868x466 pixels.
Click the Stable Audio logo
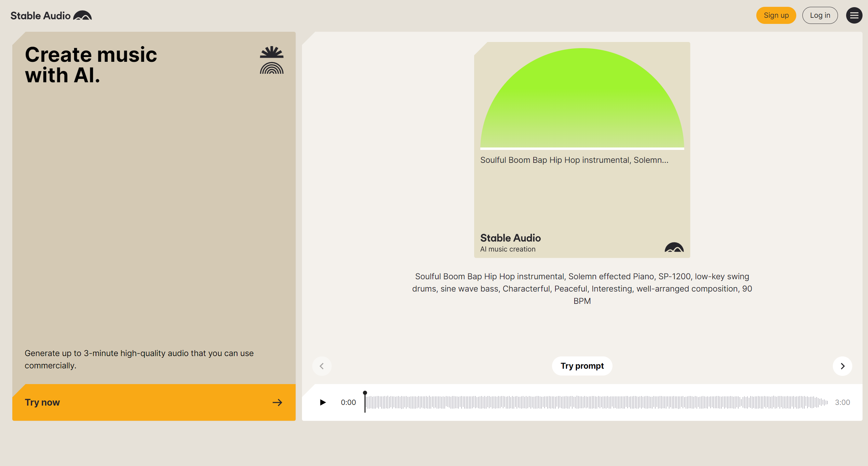tap(51, 15)
